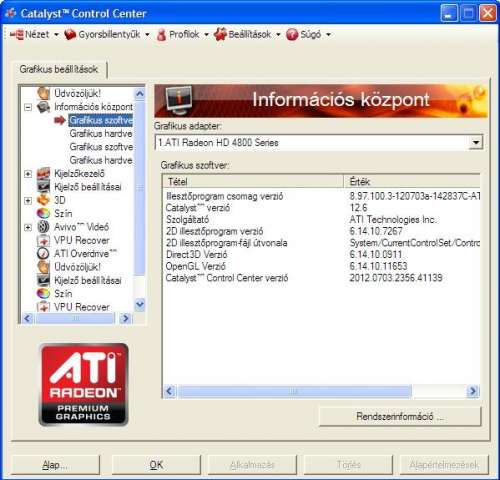Click the Profilok person icon
Viewport: 500px width, 480px height.
coord(161,35)
